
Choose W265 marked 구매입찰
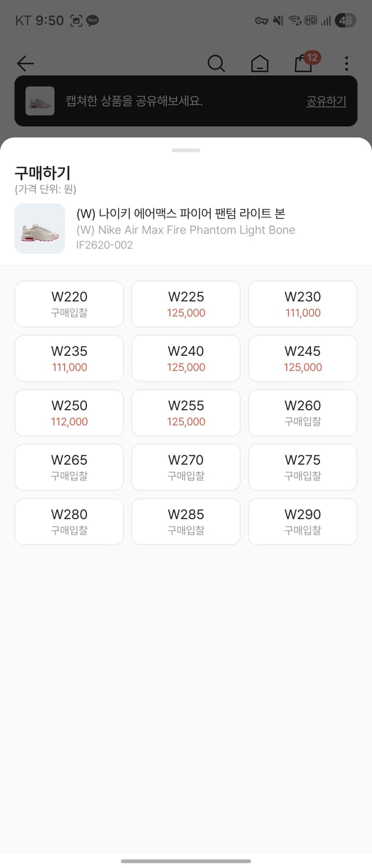[69, 467]
